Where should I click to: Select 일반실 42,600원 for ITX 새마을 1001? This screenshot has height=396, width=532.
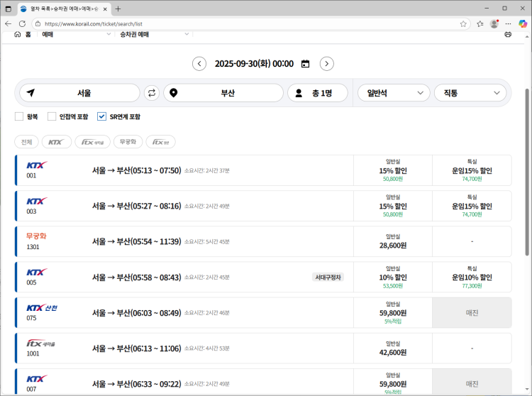[393, 348]
